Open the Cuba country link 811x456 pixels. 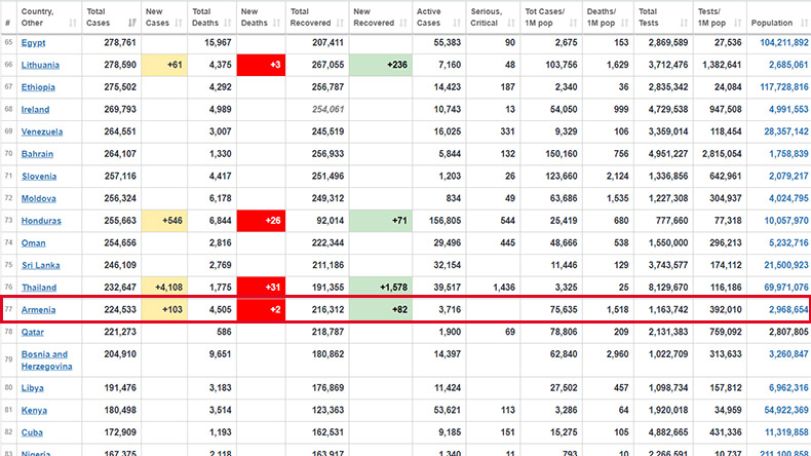[32, 433]
